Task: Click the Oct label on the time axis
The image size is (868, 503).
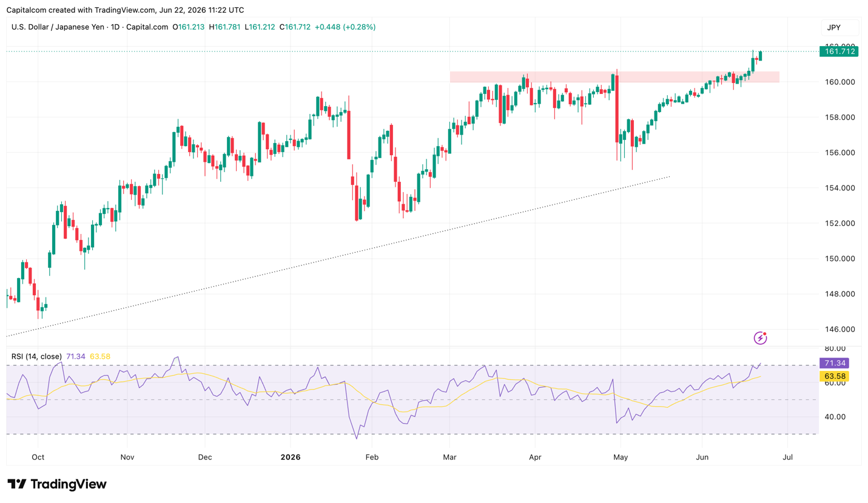Action: [38, 456]
